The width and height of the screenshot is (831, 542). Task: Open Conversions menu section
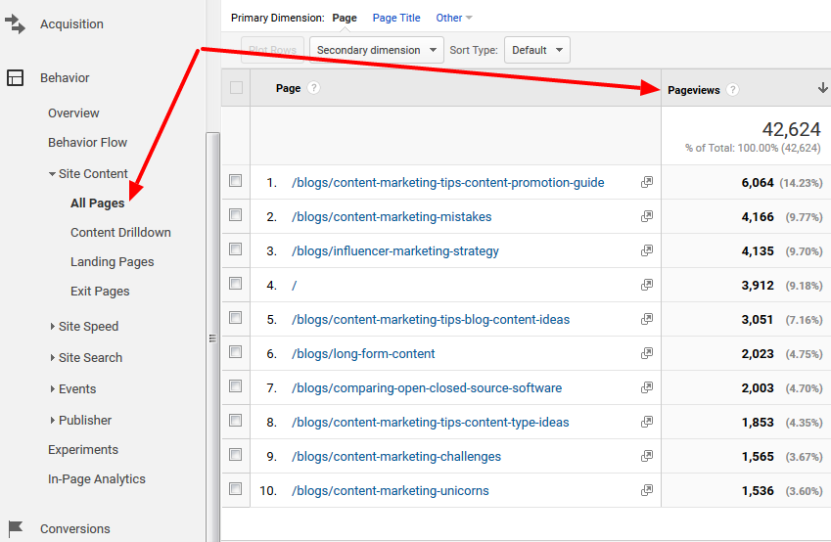pos(75,529)
